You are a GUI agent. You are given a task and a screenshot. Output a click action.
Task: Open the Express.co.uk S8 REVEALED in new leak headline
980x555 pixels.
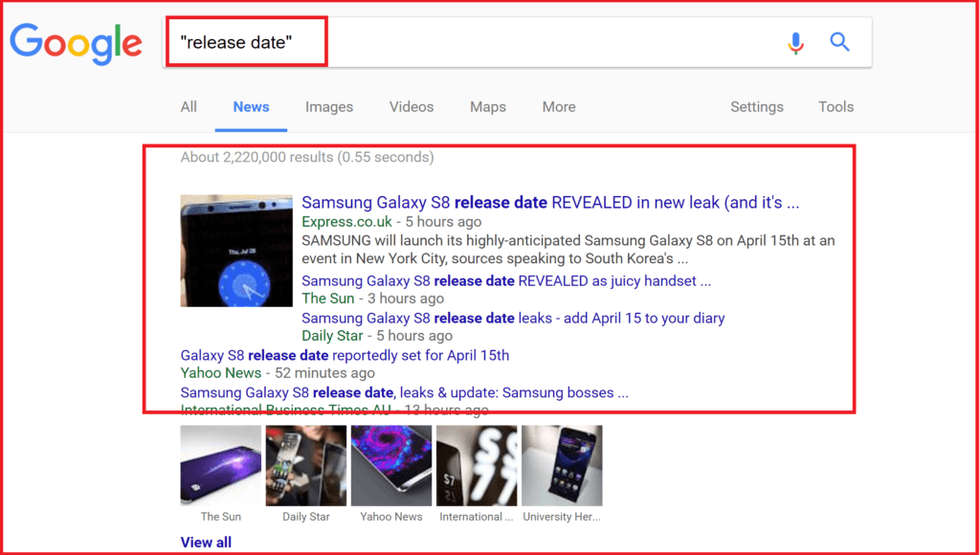(x=550, y=203)
